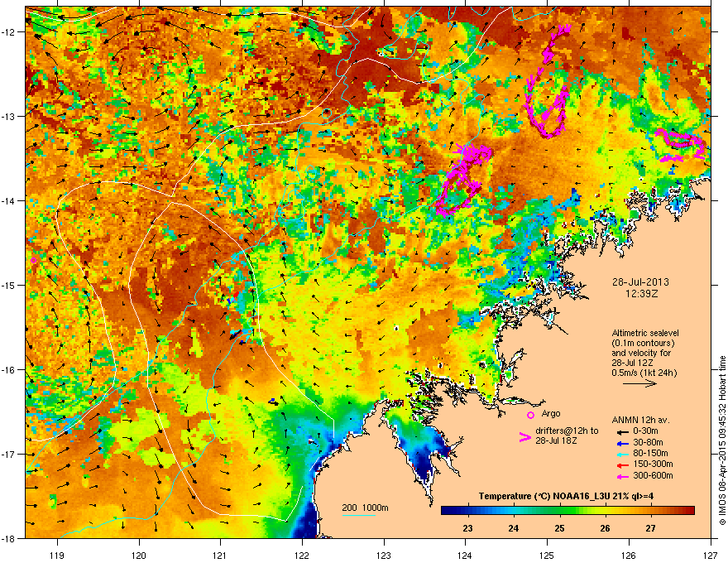Click the colorbar tick label '26'

[605, 528]
